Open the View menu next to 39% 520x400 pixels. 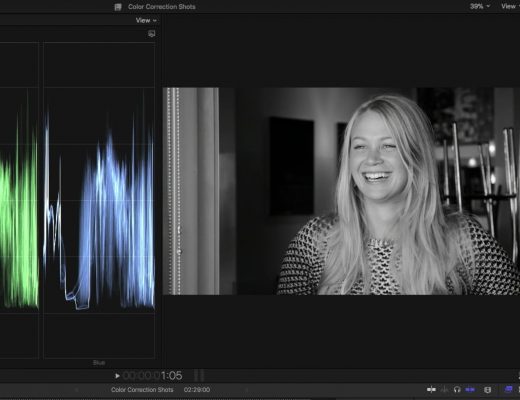pyautogui.click(x=510, y=6)
